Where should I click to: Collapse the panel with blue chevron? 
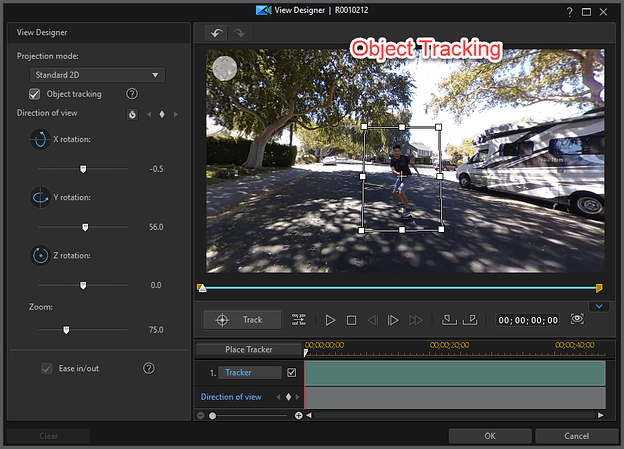[599, 306]
